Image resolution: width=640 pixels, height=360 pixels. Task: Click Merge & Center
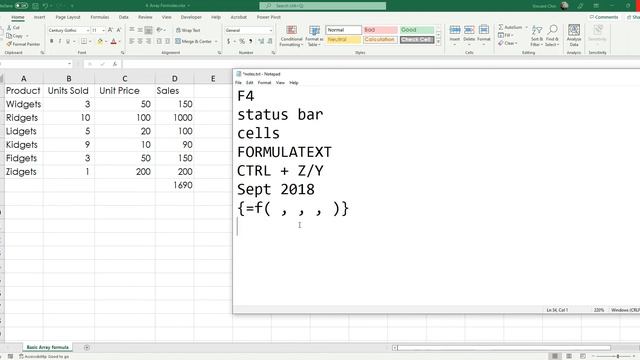pos(194,41)
